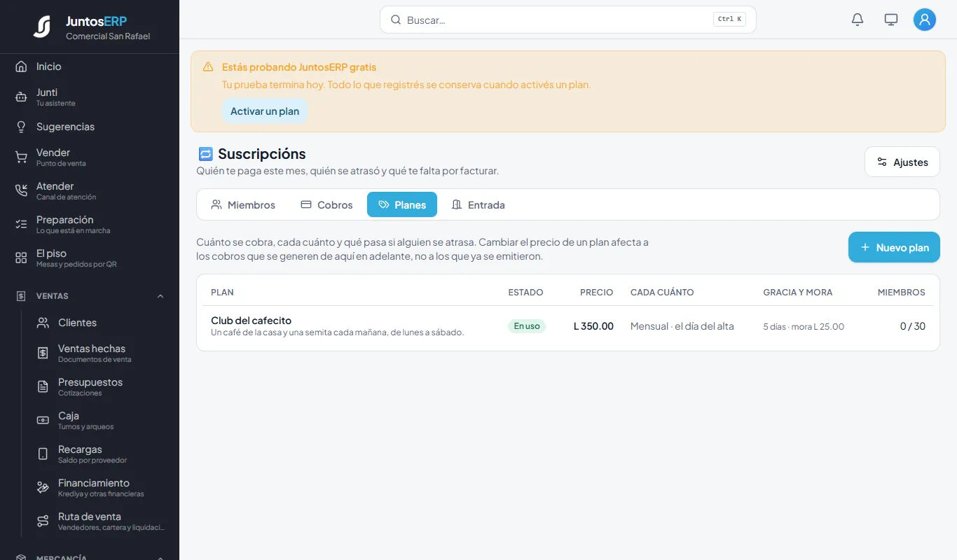Click the Suscripcións heading icon

[x=205, y=154]
